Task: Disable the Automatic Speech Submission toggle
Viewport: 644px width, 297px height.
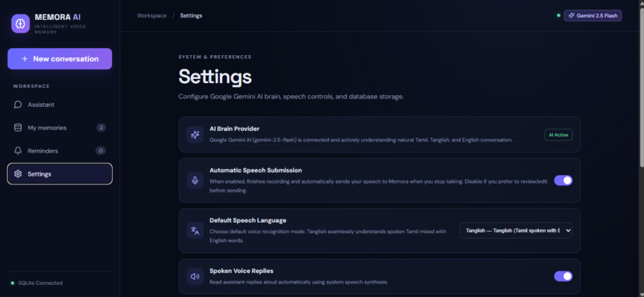Action: pyautogui.click(x=563, y=180)
